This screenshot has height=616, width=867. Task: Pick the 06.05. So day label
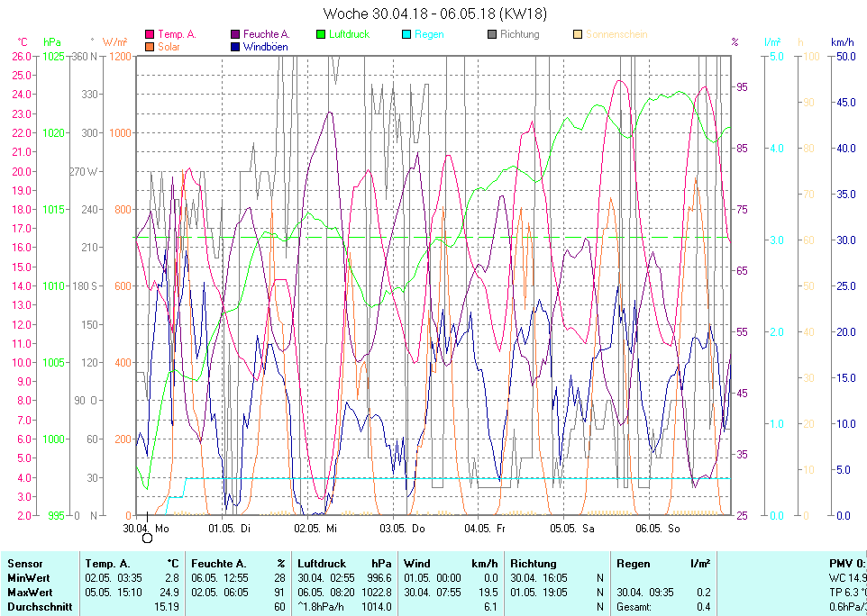657,529
